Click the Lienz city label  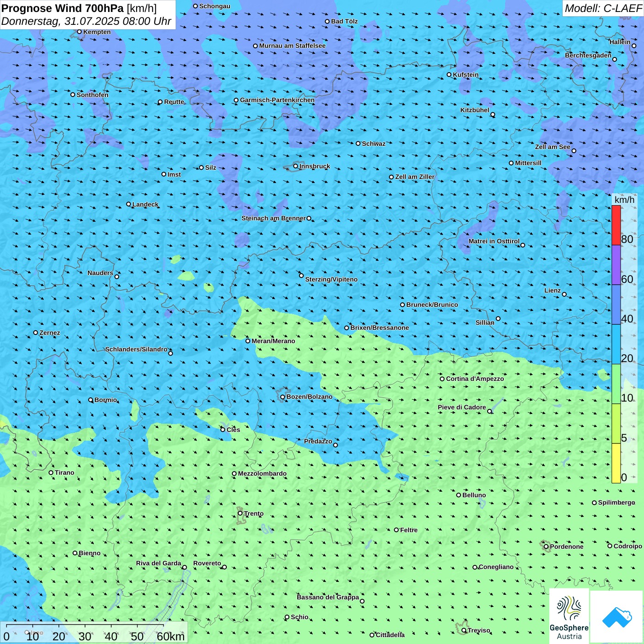coord(552,290)
